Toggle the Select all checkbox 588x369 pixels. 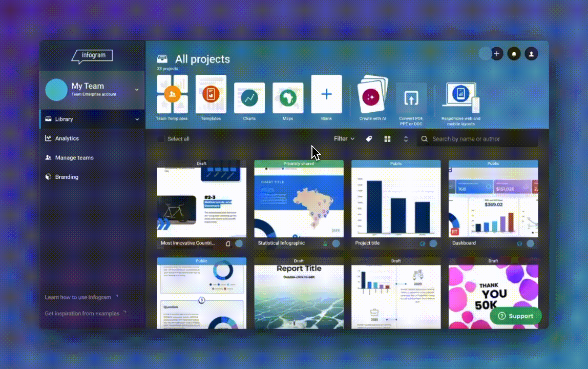tap(161, 139)
